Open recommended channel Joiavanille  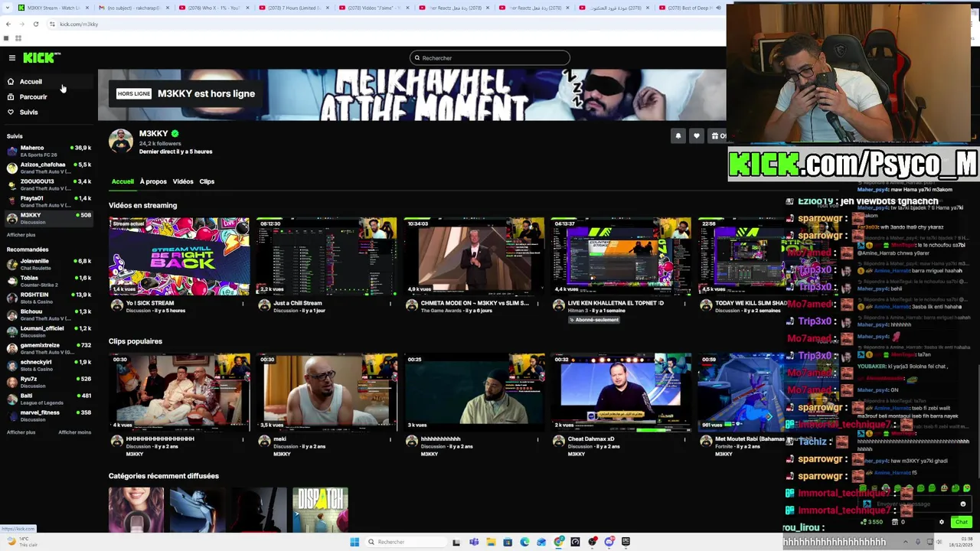coord(47,264)
